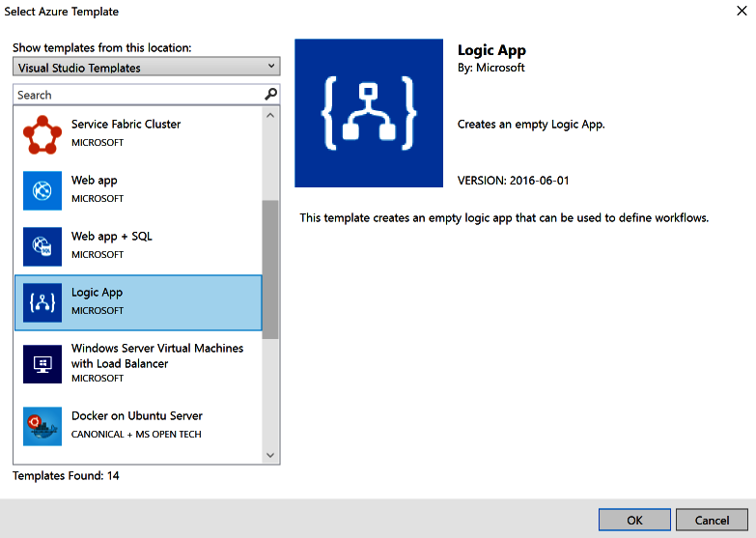Click the Service Fabric Cluster template icon
This screenshot has width=756, height=538.
click(x=42, y=134)
